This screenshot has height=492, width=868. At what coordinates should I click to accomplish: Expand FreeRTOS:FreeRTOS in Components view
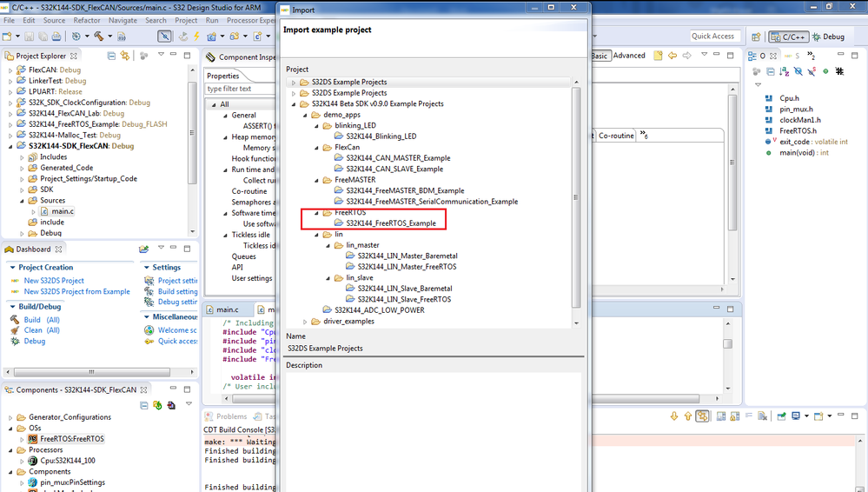[x=22, y=439]
